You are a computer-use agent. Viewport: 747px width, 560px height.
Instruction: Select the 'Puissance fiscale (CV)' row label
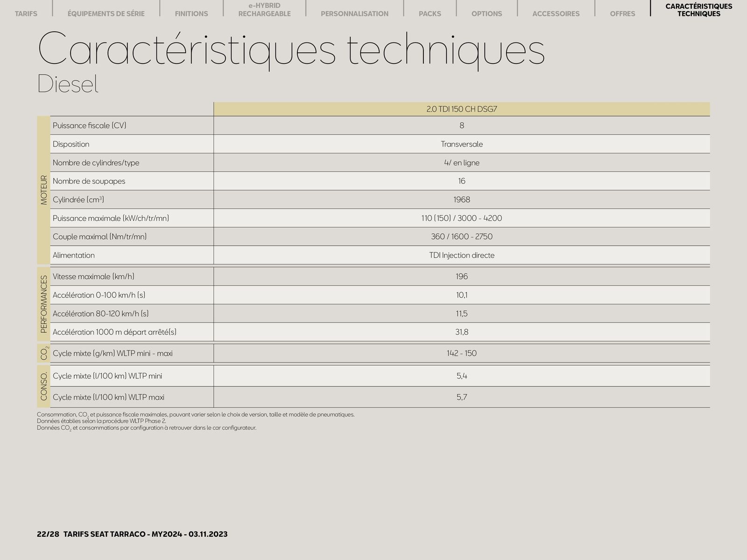[90, 126]
